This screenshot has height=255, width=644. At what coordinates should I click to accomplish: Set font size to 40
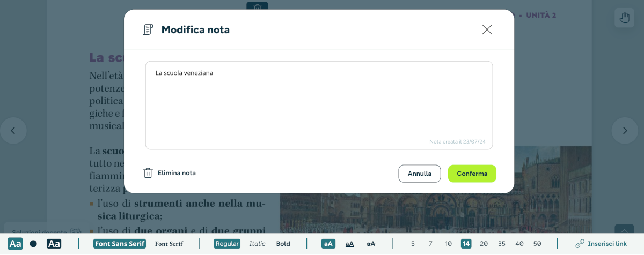pos(519,244)
